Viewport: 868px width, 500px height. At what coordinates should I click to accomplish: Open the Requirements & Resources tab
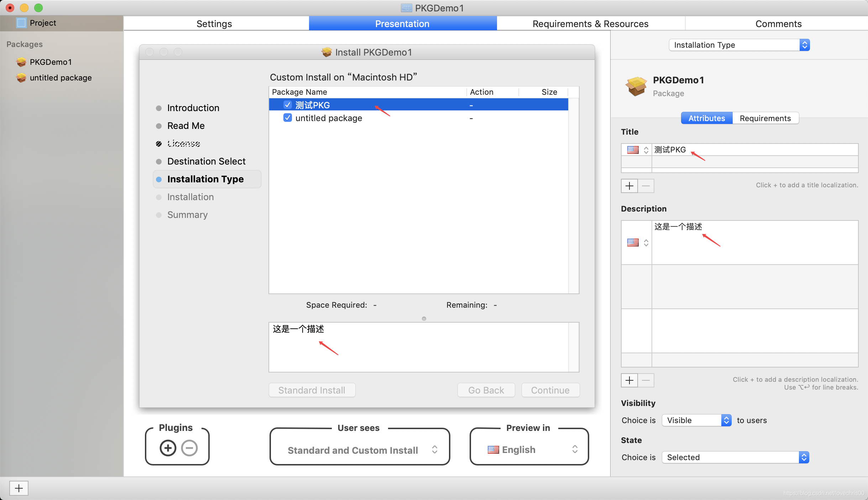click(x=591, y=24)
